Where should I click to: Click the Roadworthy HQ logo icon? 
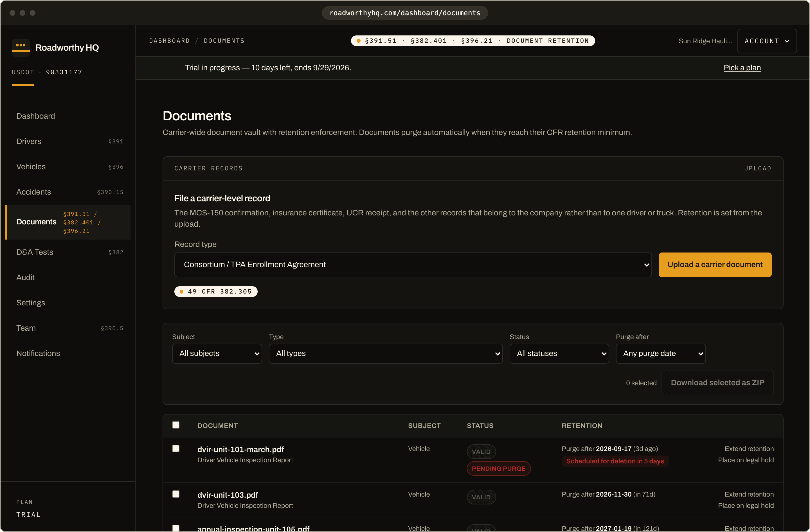point(21,47)
